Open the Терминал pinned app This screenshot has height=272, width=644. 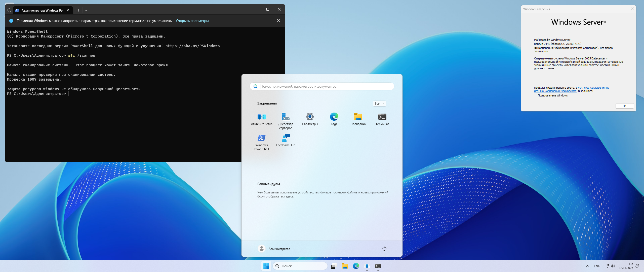pos(382,119)
